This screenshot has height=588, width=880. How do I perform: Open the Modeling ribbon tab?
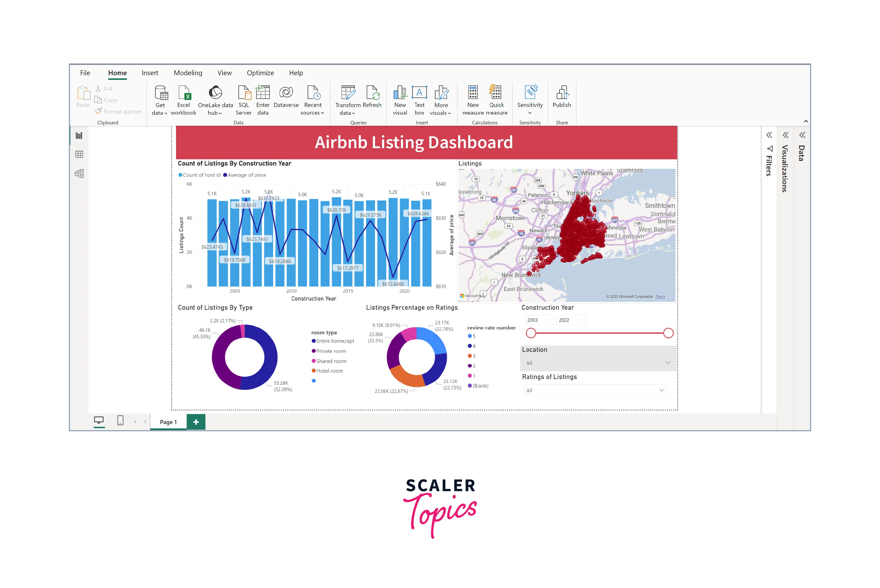click(x=188, y=73)
